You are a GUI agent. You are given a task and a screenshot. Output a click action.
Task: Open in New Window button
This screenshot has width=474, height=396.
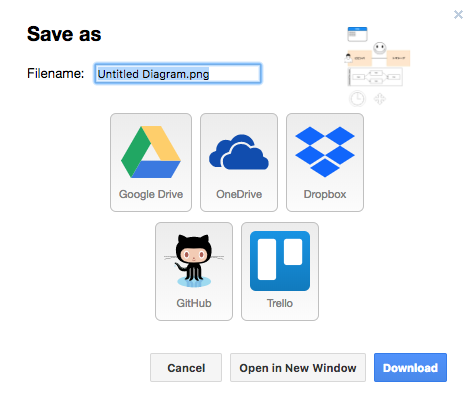coord(298,368)
